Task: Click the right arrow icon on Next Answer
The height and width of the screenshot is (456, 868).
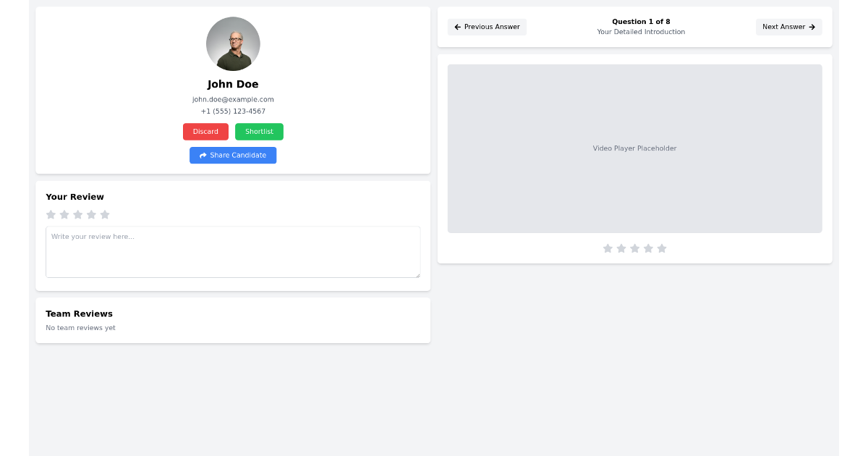Action: coord(812,27)
